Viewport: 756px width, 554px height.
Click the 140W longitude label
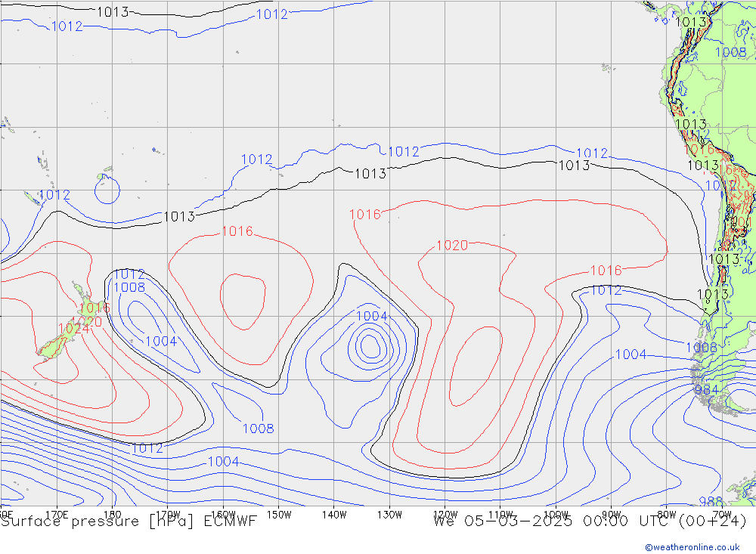click(334, 515)
